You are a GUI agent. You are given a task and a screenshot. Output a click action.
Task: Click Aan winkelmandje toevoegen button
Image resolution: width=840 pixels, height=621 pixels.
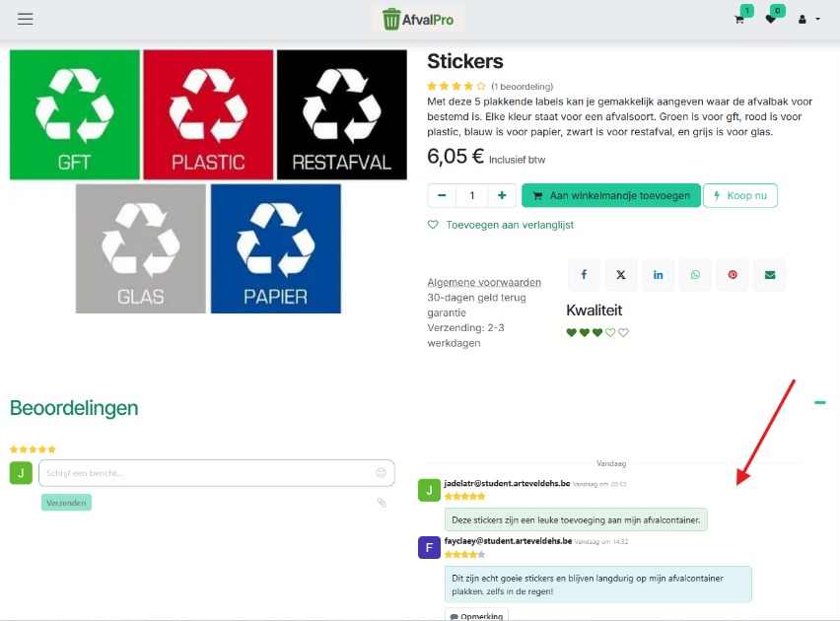click(611, 195)
